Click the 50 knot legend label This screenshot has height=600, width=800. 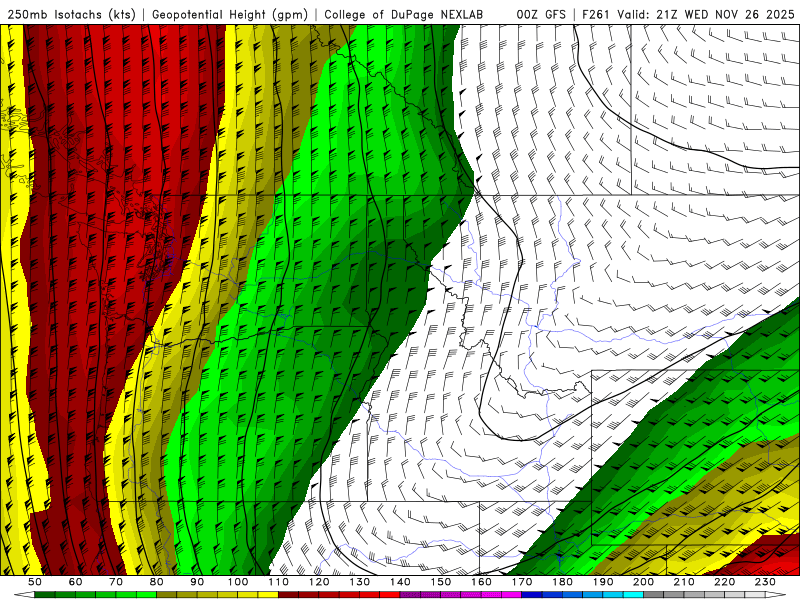click(35, 582)
